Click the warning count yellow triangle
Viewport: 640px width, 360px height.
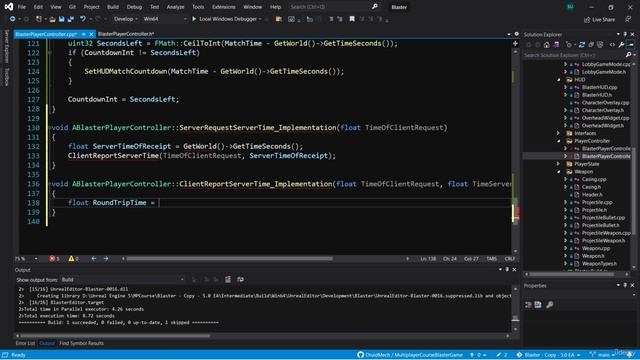pos(71,259)
